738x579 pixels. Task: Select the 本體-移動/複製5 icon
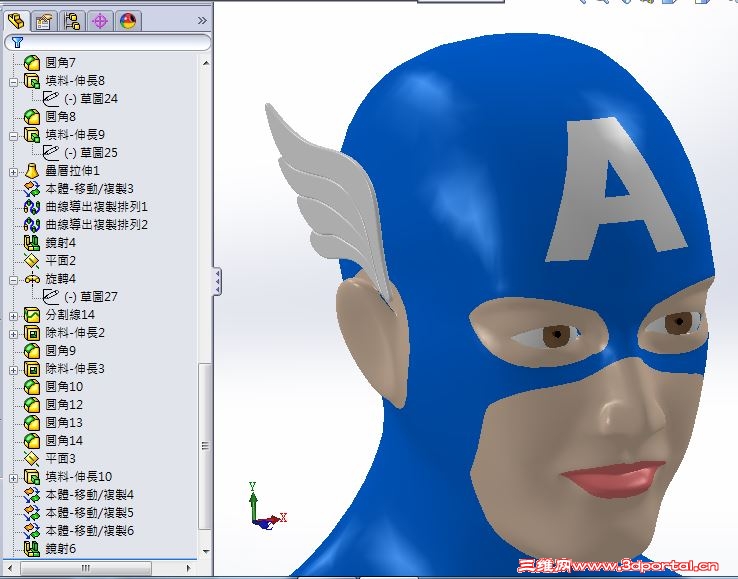click(x=32, y=513)
